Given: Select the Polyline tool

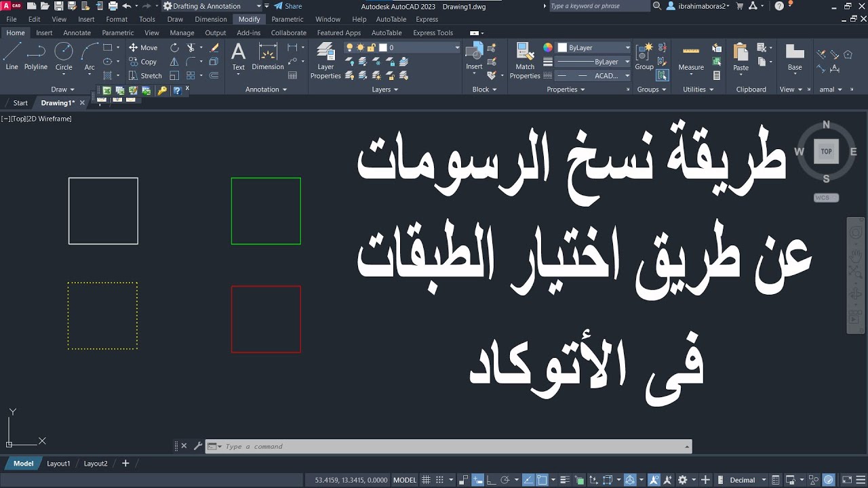Looking at the screenshot, I should [36, 56].
